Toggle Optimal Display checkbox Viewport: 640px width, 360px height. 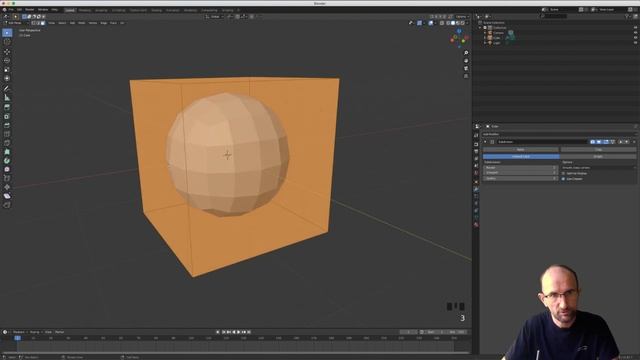click(563, 173)
